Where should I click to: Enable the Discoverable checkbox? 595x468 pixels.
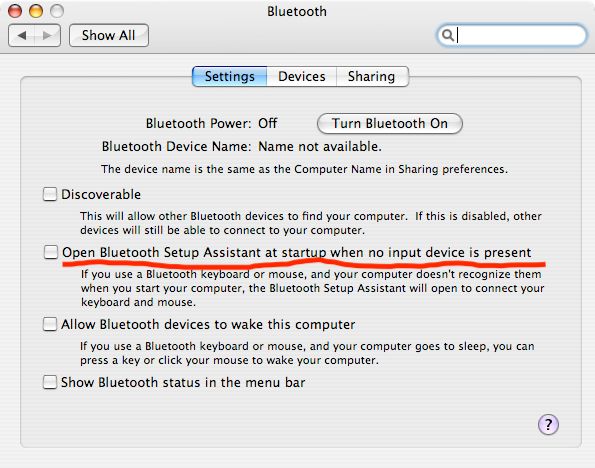pos(50,194)
